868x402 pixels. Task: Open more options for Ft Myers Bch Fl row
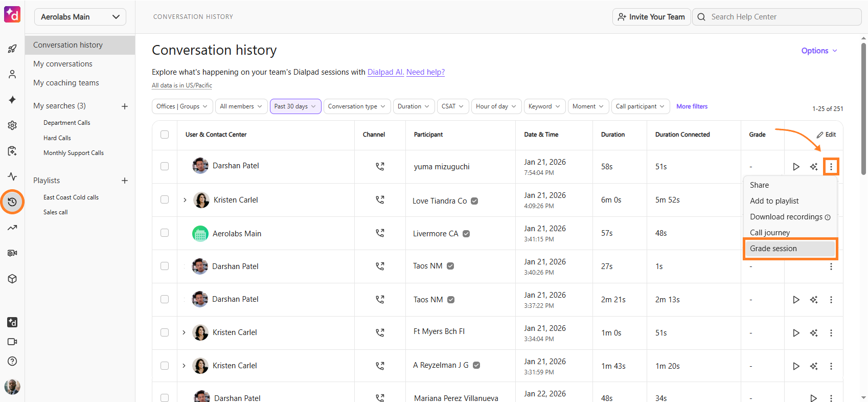831,333
